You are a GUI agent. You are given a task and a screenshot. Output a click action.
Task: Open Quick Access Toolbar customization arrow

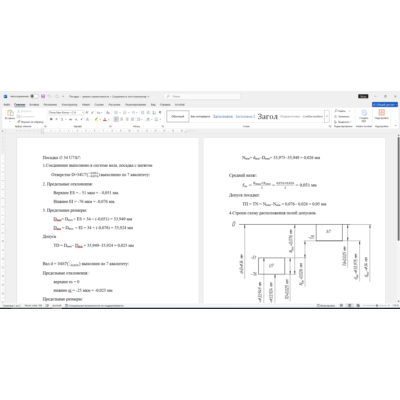63,96
